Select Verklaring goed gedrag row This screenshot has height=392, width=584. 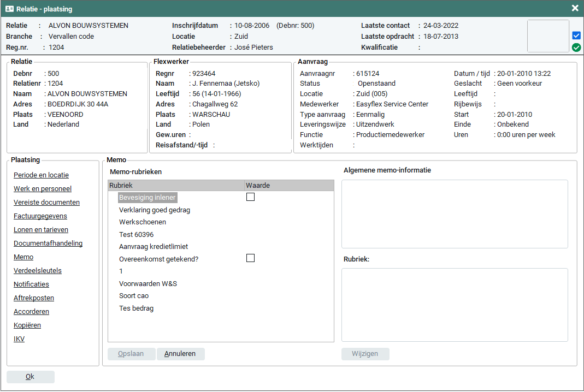point(155,210)
